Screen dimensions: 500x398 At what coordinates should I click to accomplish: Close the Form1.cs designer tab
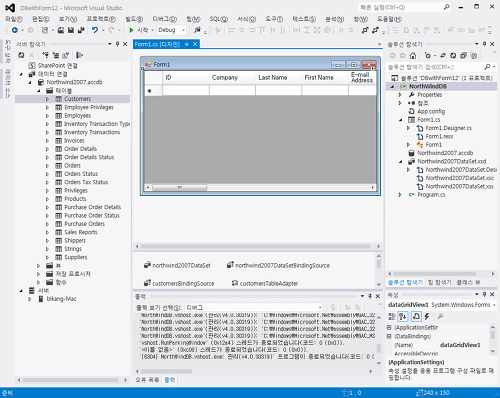tap(195, 44)
